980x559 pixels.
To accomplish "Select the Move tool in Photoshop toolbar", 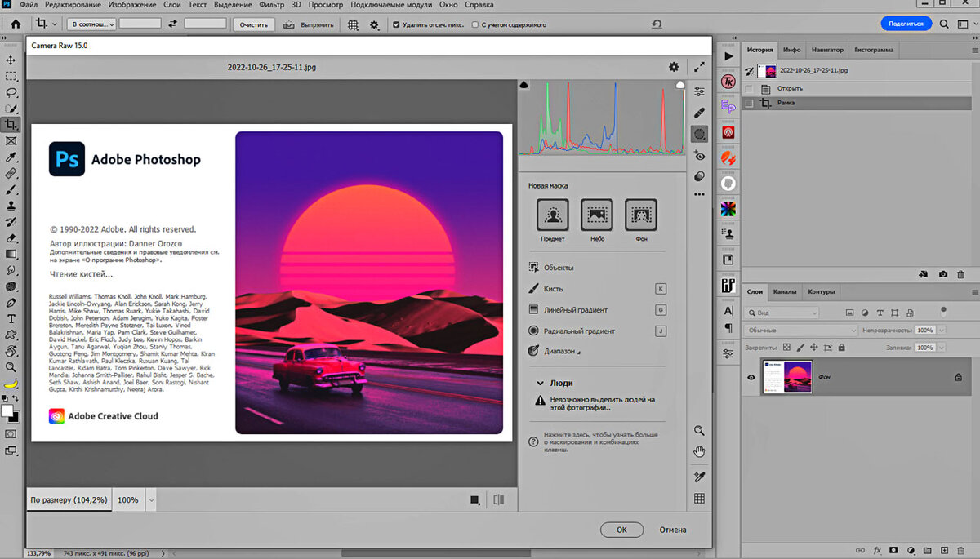I will pos(11,60).
